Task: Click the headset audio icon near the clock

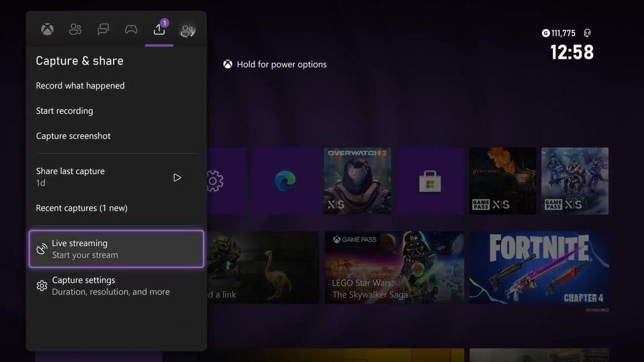Action: (x=587, y=33)
